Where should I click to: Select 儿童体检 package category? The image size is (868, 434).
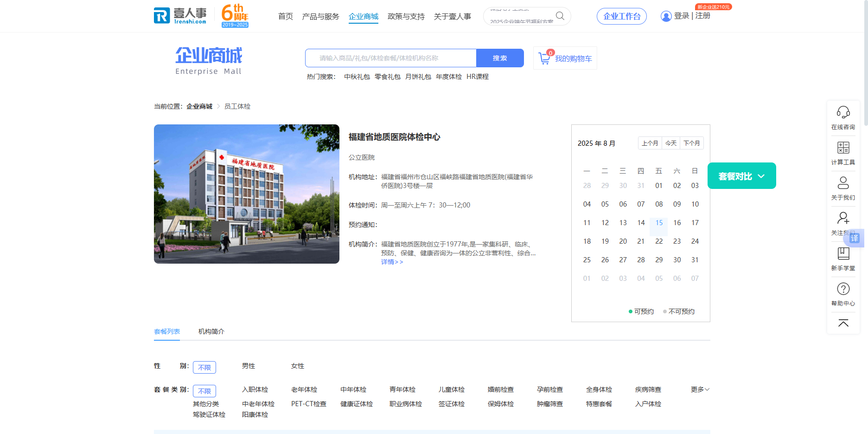point(452,389)
